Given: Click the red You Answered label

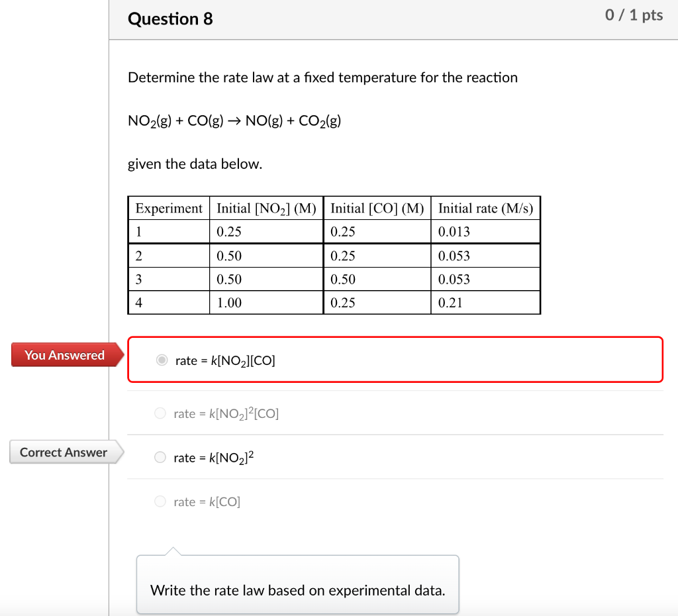Looking at the screenshot, I should (x=67, y=355).
